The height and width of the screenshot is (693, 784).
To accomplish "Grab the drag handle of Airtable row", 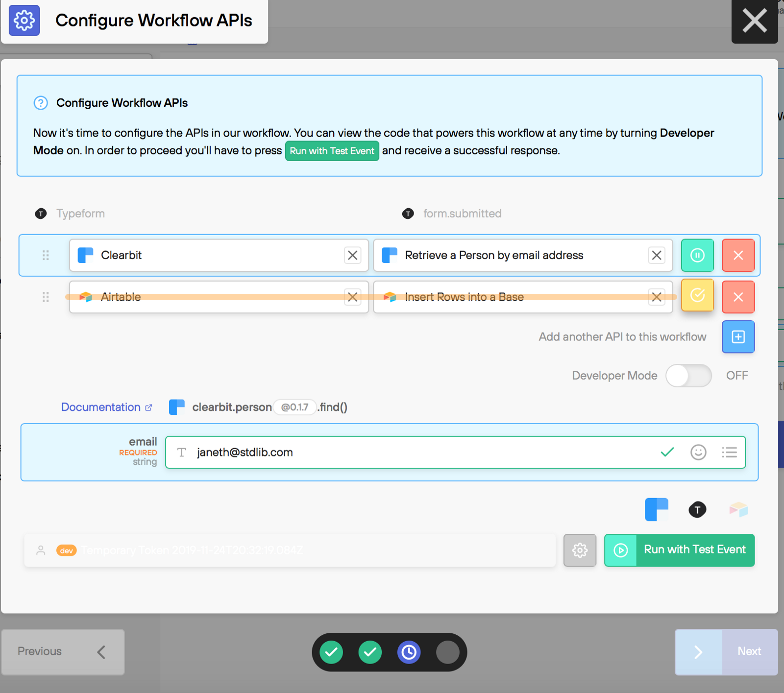I will (46, 297).
